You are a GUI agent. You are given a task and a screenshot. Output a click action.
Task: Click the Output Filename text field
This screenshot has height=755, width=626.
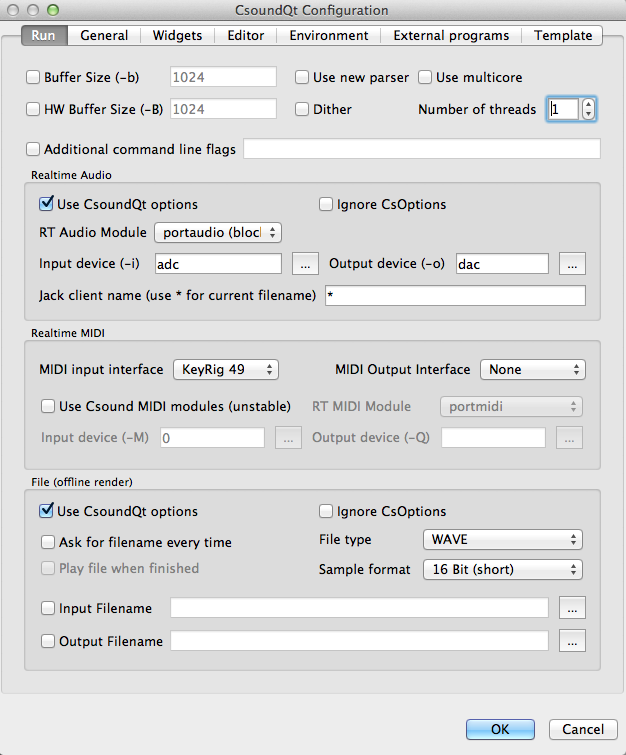point(359,641)
